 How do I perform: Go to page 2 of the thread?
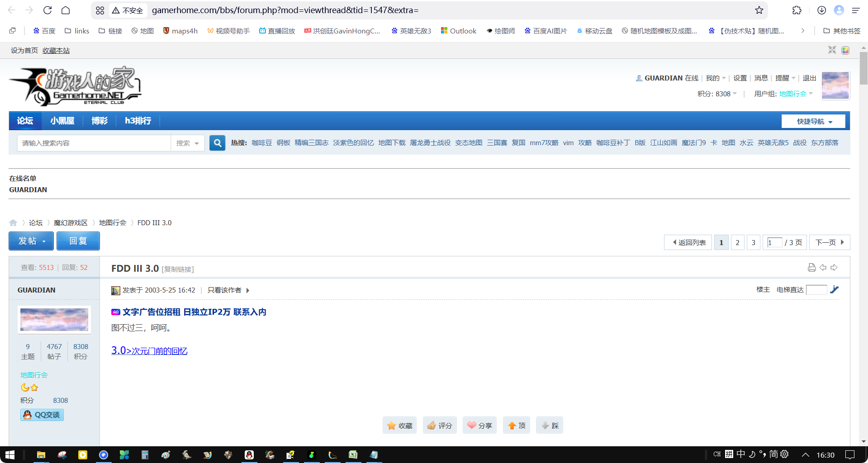click(737, 242)
